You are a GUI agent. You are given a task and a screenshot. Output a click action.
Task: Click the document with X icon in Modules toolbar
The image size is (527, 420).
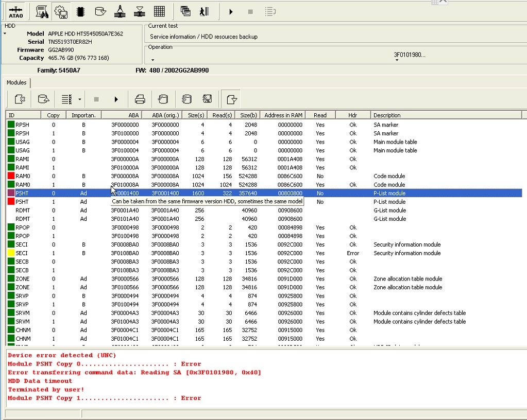(x=20, y=99)
